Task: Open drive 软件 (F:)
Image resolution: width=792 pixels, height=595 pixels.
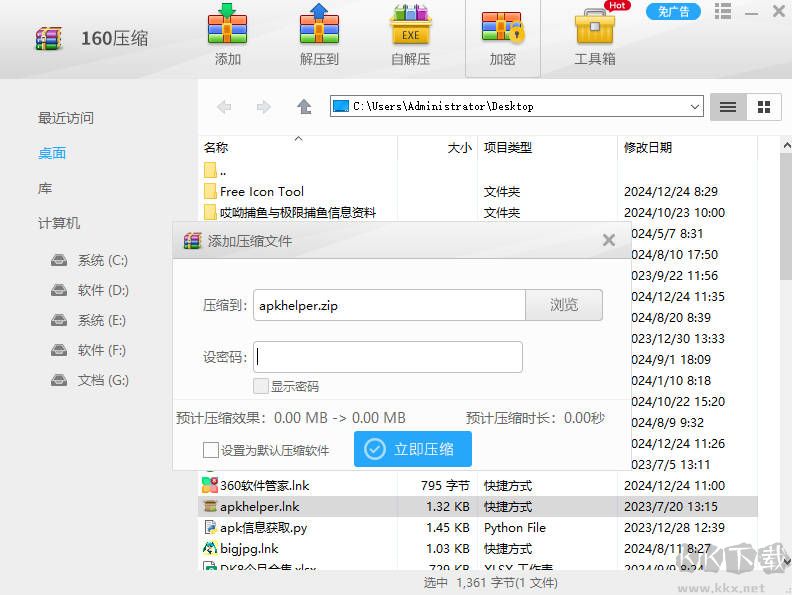Action: pyautogui.click(x=88, y=350)
